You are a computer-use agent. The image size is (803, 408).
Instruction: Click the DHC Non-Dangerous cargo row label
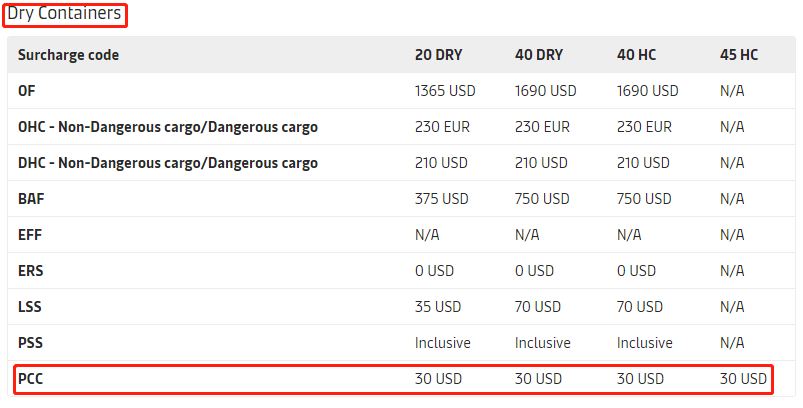(167, 163)
